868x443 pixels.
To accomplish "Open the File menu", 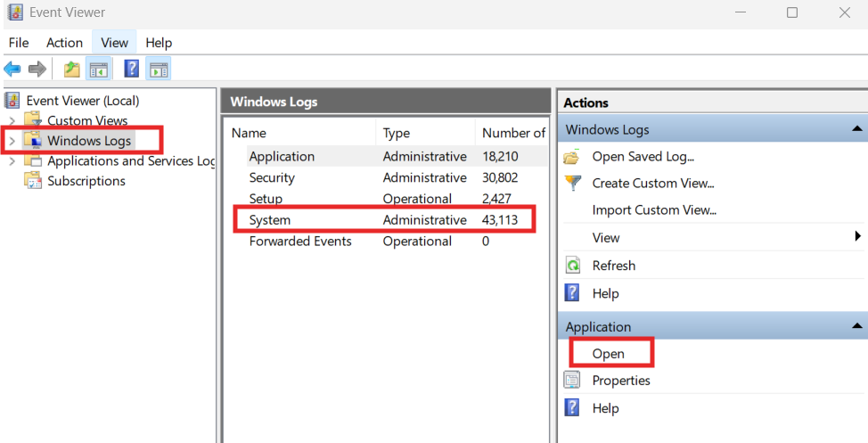I will [19, 43].
